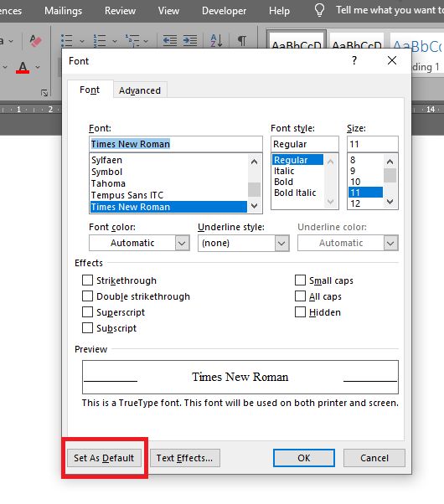Click Cancel in the Font dialog
444x504 pixels.
pos(374,458)
